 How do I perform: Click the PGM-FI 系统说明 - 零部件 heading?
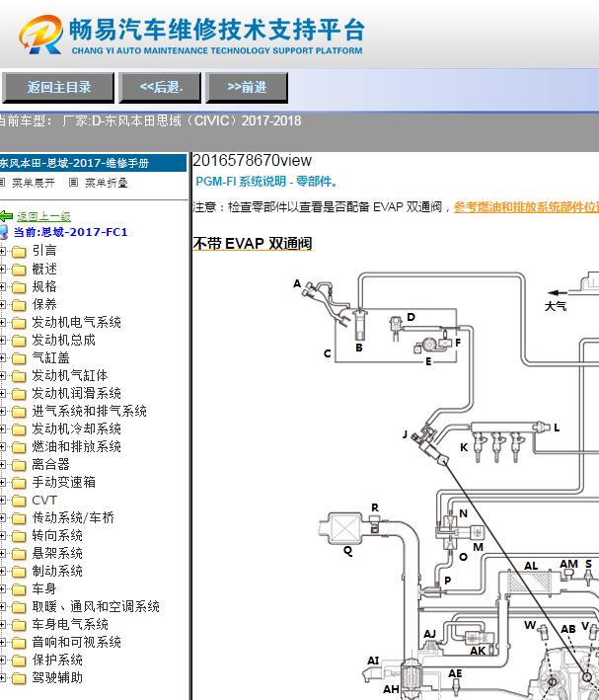(266, 182)
